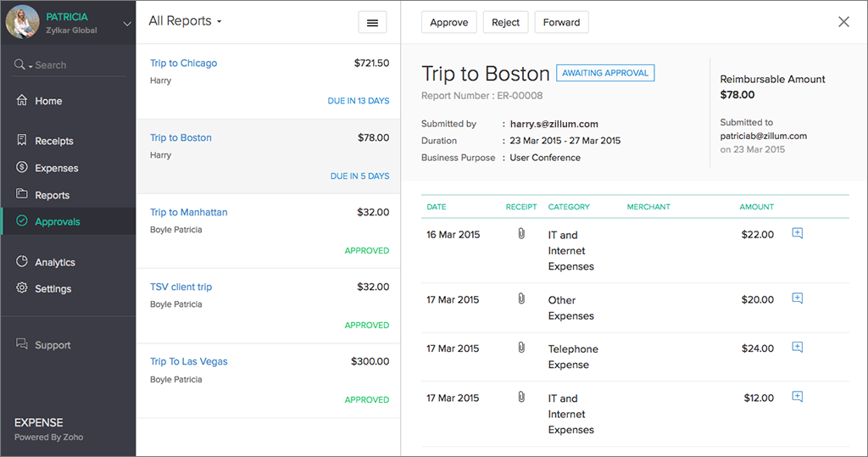The image size is (868, 457).
Task: Click the Forward button
Action: coord(561,22)
